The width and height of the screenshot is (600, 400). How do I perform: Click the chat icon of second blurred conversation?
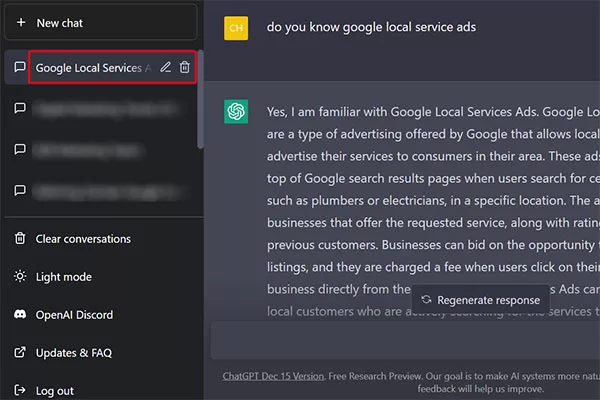20,149
